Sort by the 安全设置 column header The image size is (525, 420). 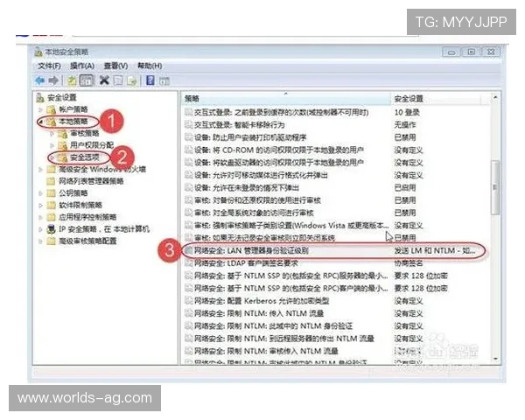click(436, 99)
